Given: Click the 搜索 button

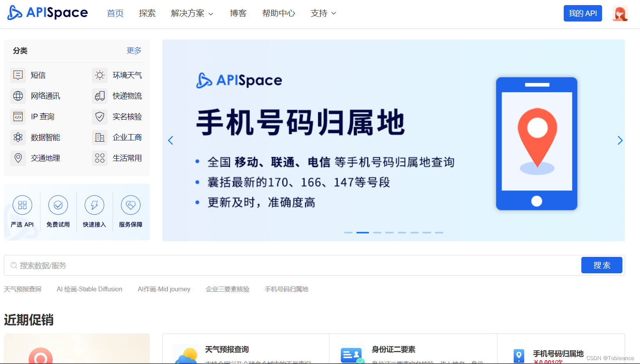Looking at the screenshot, I should 602,265.
